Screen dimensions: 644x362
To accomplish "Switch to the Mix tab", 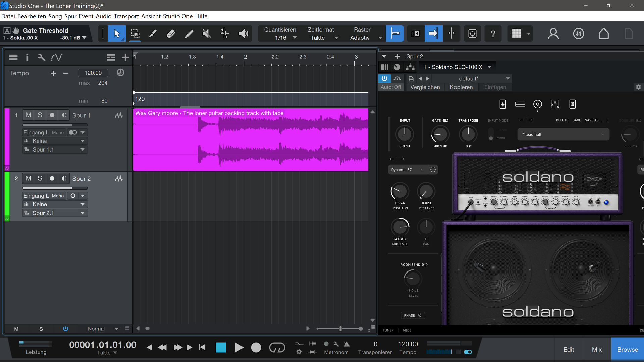I will (597, 349).
